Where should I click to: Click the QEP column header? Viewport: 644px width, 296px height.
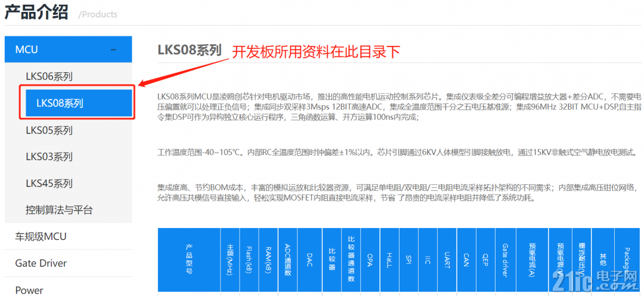click(x=486, y=260)
